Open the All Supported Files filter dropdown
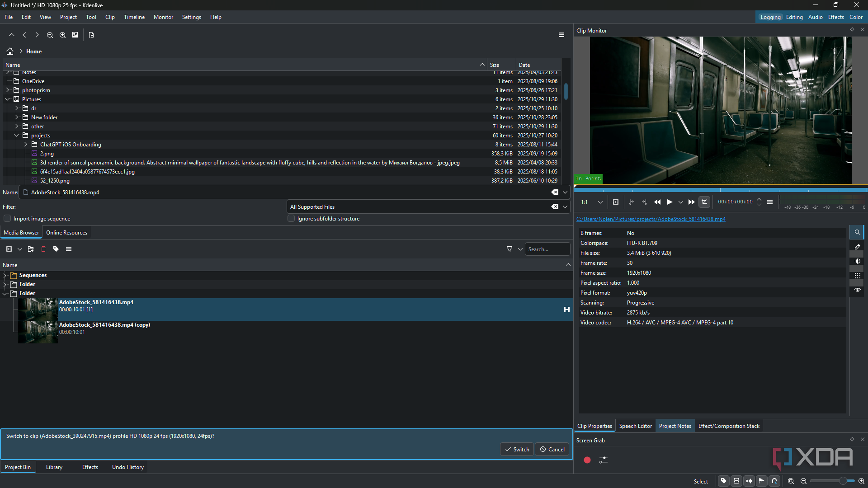Viewport: 868px width, 488px height. pos(565,207)
